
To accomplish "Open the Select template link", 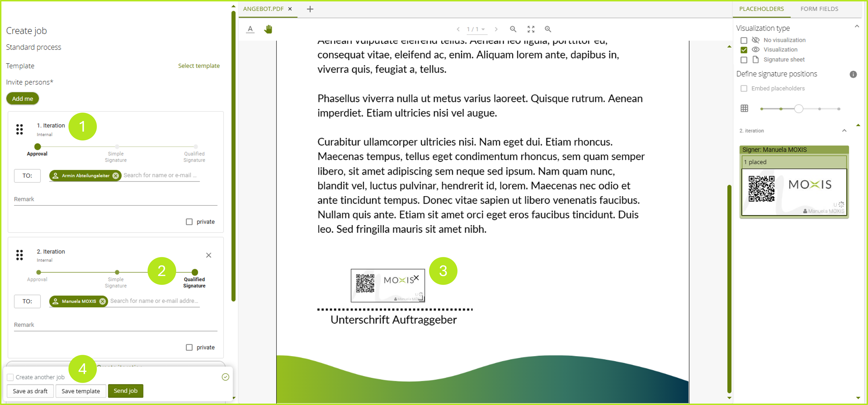I will coord(198,66).
